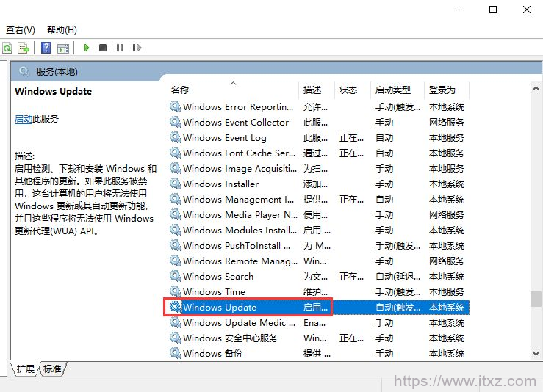Select Windows 备份 service
Viewport: 543px width, 392px height.
click(319, 354)
